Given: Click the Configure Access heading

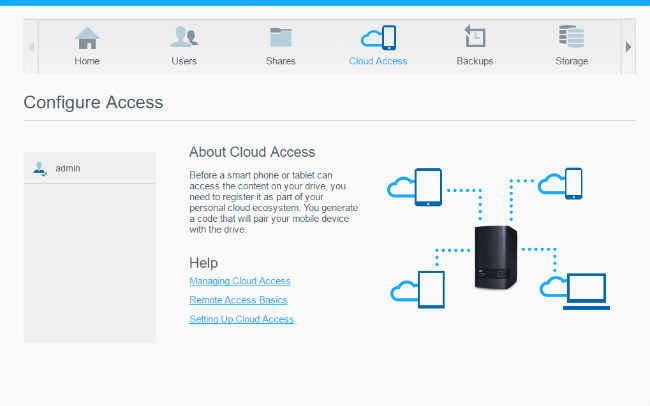Looking at the screenshot, I should [93, 103].
